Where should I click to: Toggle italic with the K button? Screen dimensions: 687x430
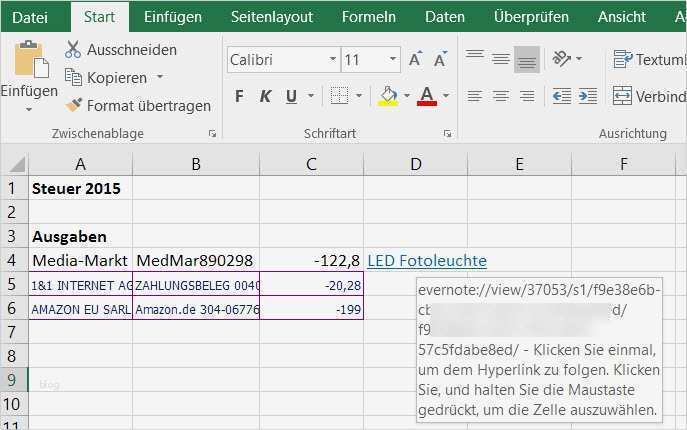pos(265,96)
